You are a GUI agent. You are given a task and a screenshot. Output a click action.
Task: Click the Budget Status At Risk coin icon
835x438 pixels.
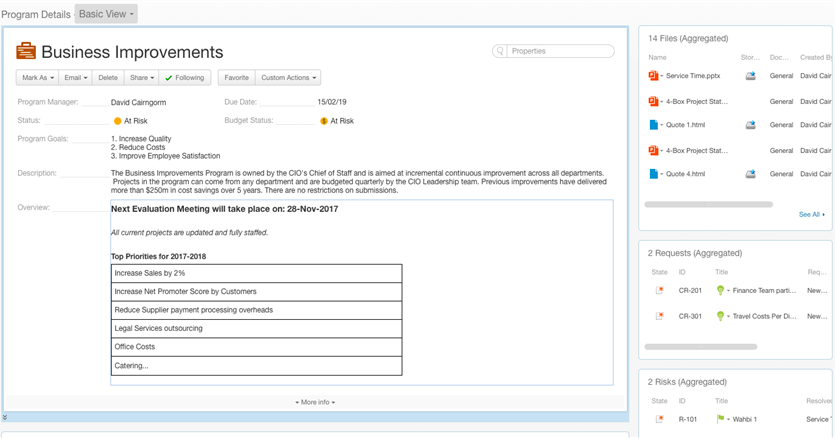(x=324, y=121)
